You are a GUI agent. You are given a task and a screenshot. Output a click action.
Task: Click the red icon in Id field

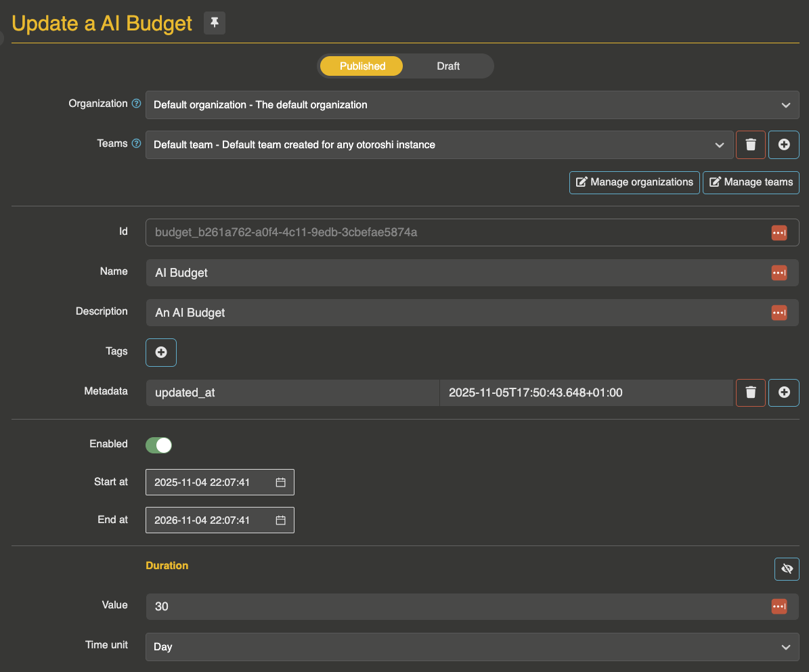click(779, 233)
